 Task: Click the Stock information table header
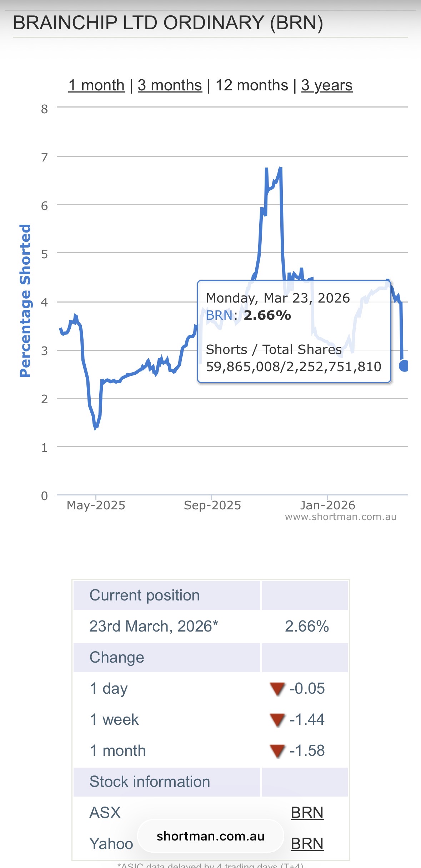[150, 782]
